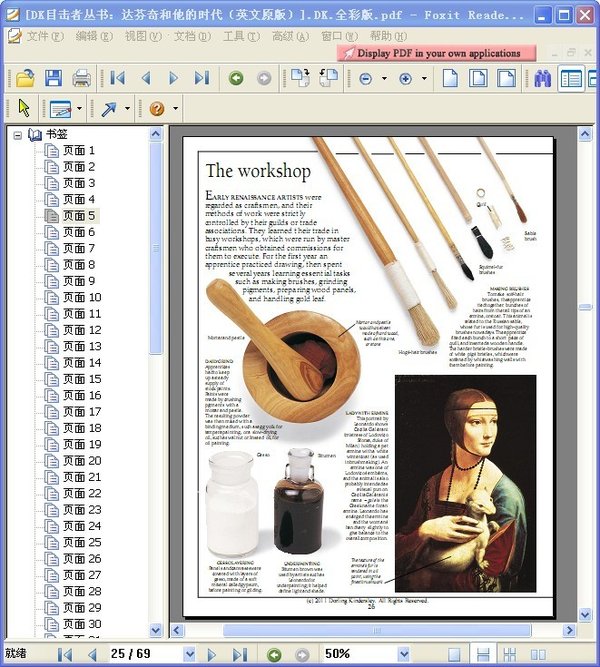This screenshot has height=667, width=600.
Task: Status bar next page button
Action: pos(211,655)
